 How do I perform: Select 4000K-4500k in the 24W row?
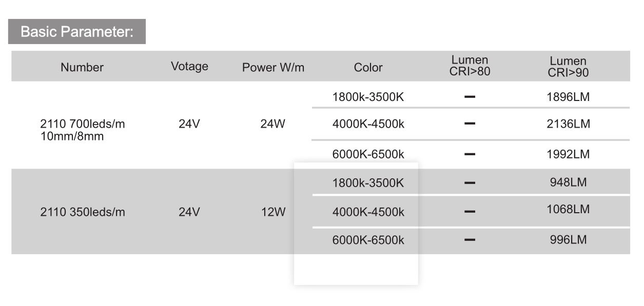pos(368,124)
